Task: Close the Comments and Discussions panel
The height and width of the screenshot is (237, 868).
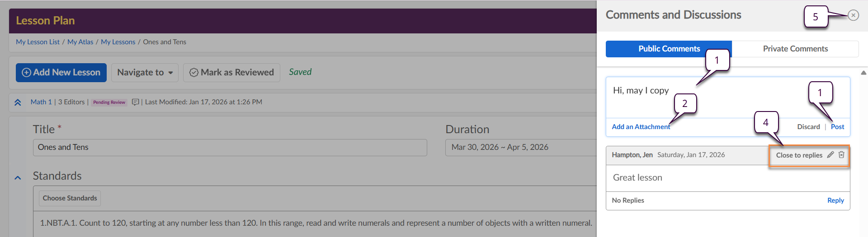Action: (853, 15)
